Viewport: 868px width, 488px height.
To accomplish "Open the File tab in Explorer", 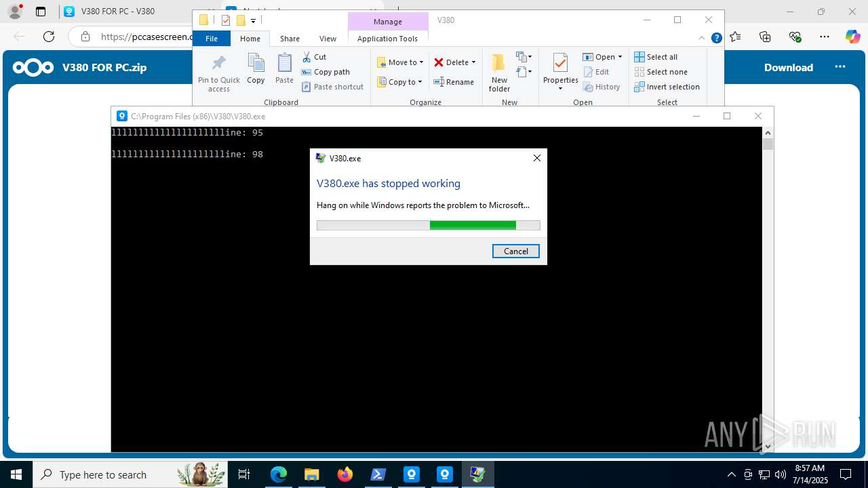I will [212, 39].
